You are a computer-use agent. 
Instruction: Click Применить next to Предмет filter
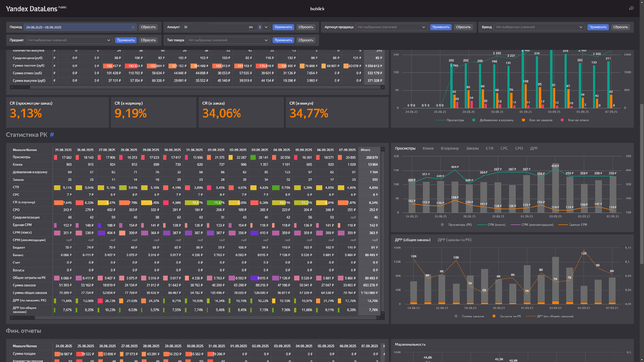126,40
